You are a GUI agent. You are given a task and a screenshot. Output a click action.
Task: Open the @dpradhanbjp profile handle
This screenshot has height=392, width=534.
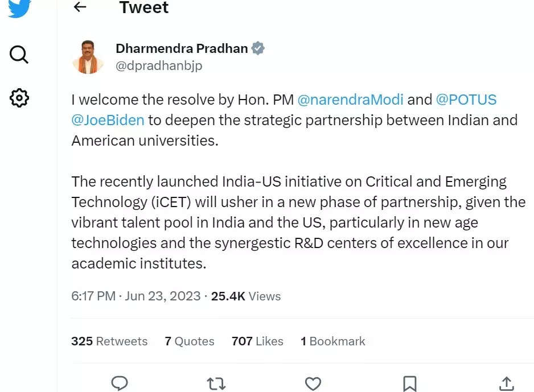[x=158, y=65]
